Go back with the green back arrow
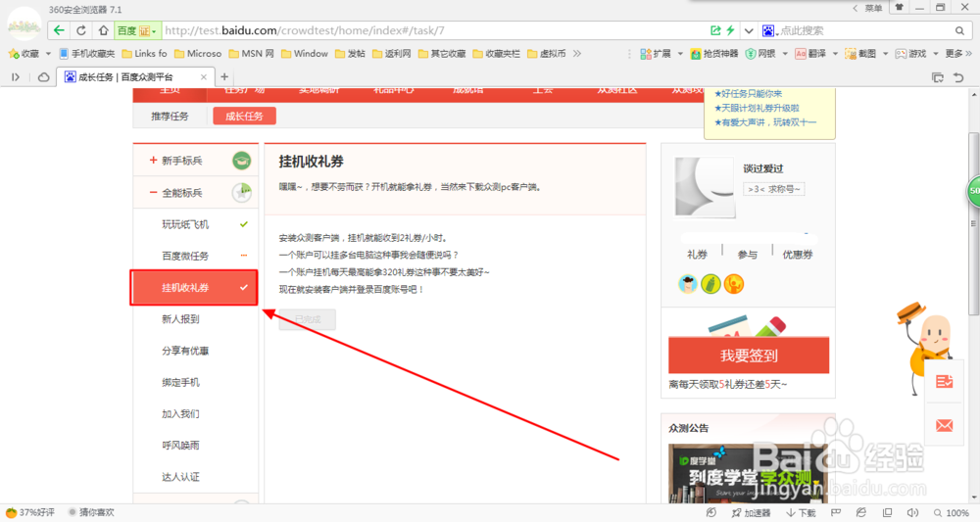The width and height of the screenshot is (980, 522). 59,30
